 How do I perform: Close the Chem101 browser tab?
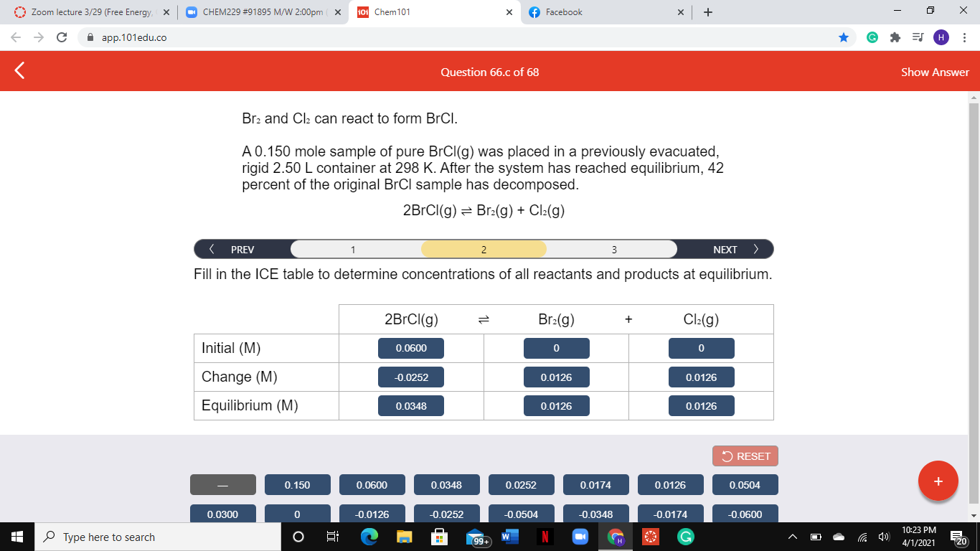[509, 12]
